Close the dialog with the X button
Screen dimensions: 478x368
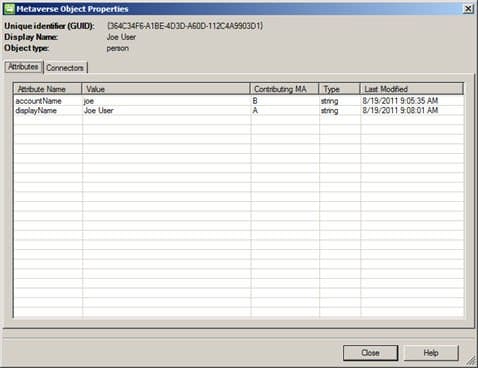point(468,9)
